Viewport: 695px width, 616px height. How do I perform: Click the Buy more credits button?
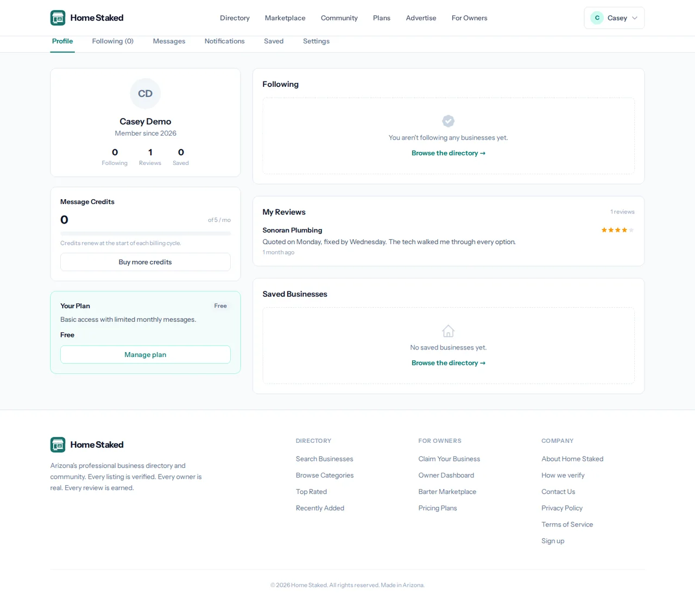point(146,262)
